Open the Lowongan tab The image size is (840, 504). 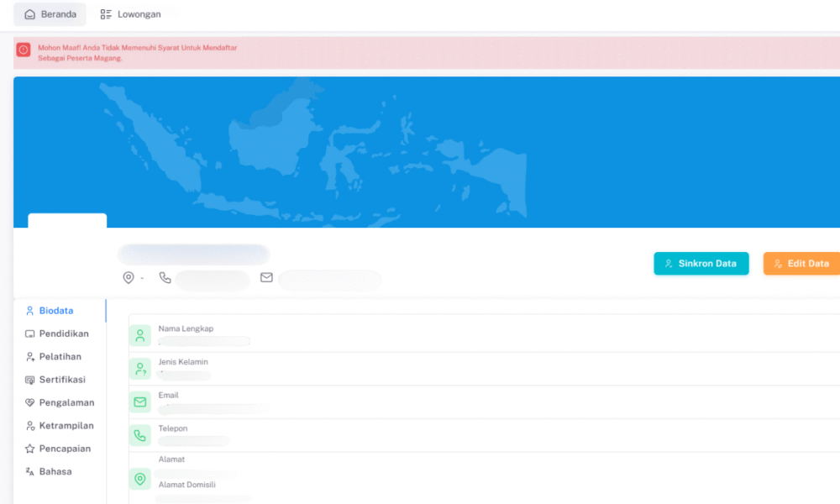[130, 14]
